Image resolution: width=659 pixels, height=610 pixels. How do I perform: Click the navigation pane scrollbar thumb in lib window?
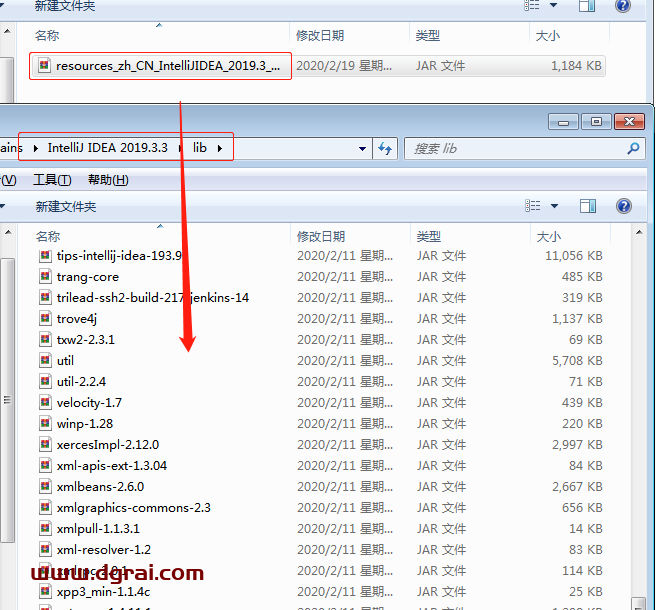(7, 399)
